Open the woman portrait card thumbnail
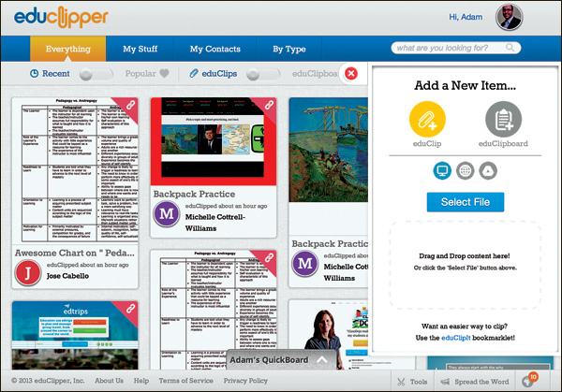This screenshot has height=392, width=562. coord(329,335)
